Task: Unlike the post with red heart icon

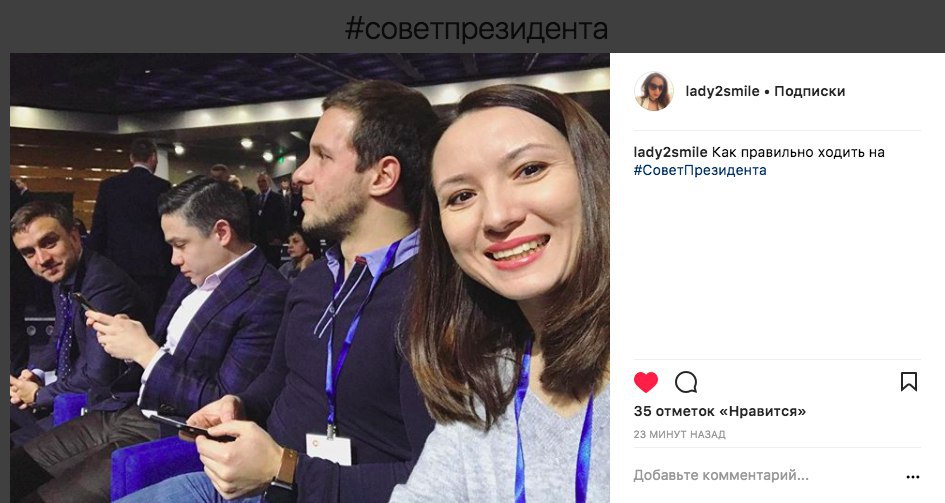Action: click(x=645, y=382)
